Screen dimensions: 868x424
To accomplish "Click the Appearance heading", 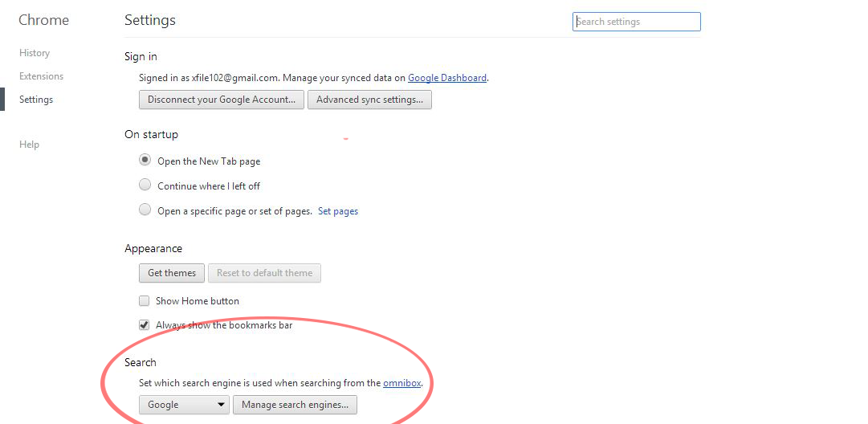I will (153, 249).
